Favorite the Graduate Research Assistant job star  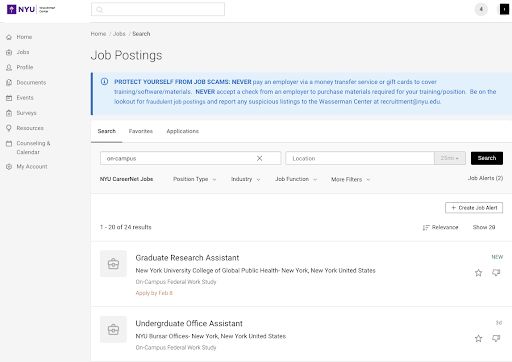click(x=478, y=273)
